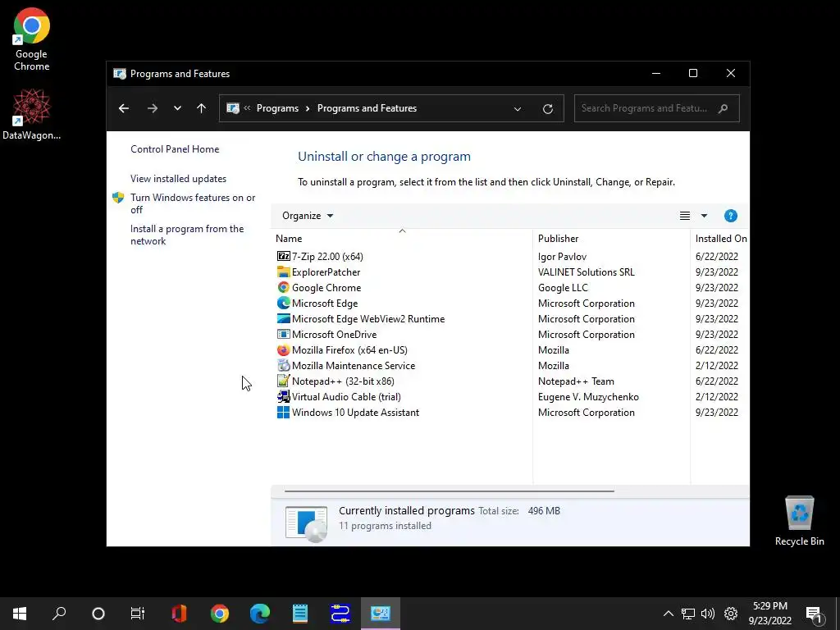The image size is (840, 630).
Task: Open the help button in toolbar
Action: [730, 216]
